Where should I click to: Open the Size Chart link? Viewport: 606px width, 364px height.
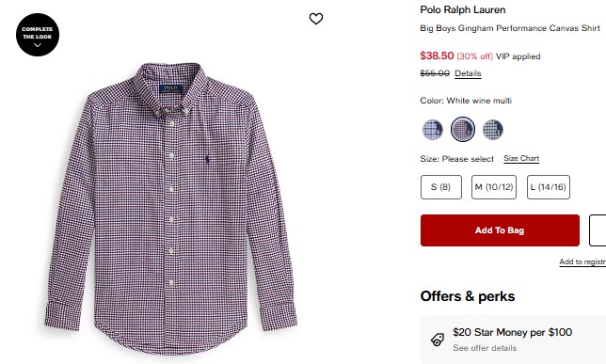click(521, 158)
